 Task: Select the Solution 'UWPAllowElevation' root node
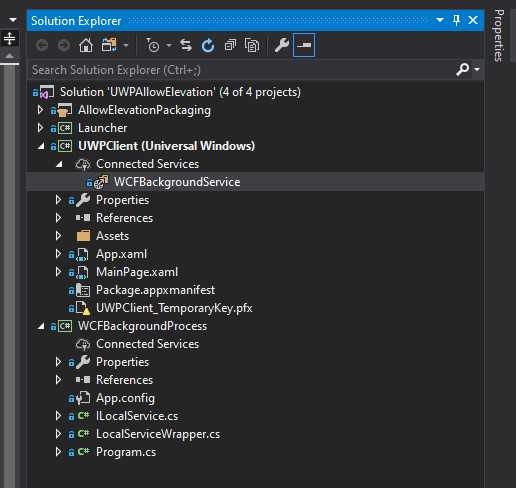coord(180,92)
